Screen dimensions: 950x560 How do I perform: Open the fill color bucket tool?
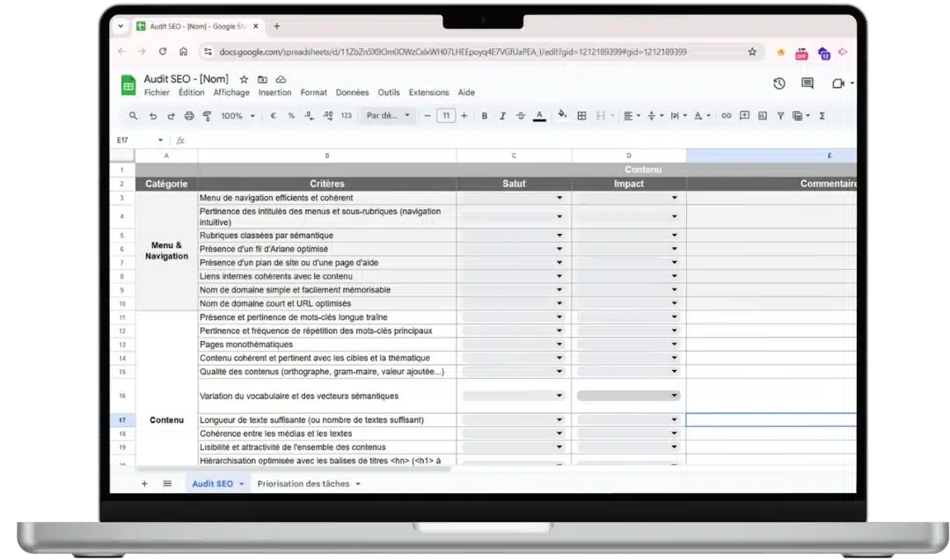point(560,116)
